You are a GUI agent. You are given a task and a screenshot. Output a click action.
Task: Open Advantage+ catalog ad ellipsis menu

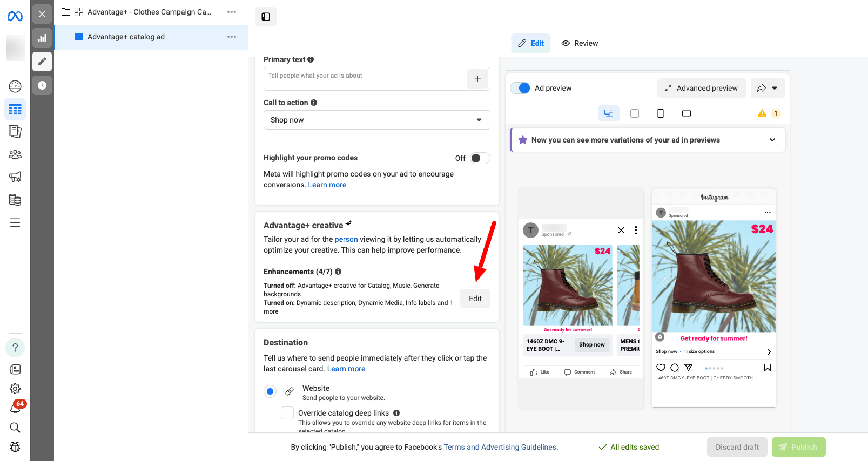tap(232, 37)
